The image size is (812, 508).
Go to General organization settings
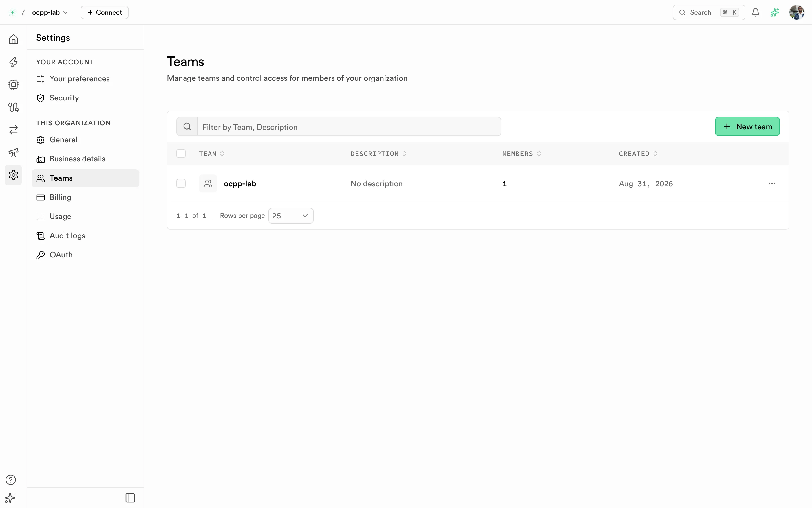pyautogui.click(x=85, y=140)
